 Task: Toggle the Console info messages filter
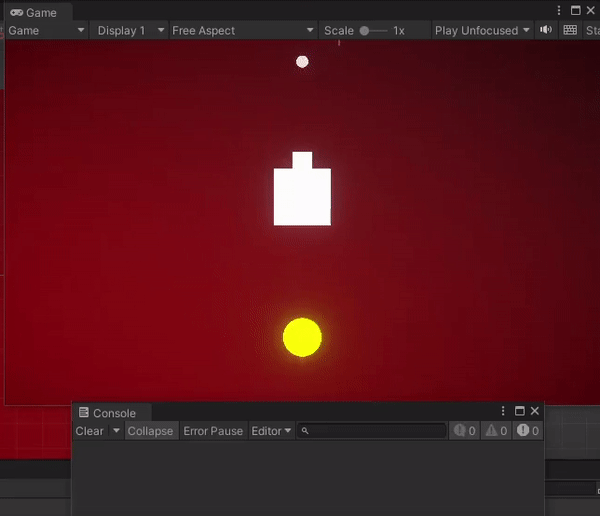[x=464, y=431]
